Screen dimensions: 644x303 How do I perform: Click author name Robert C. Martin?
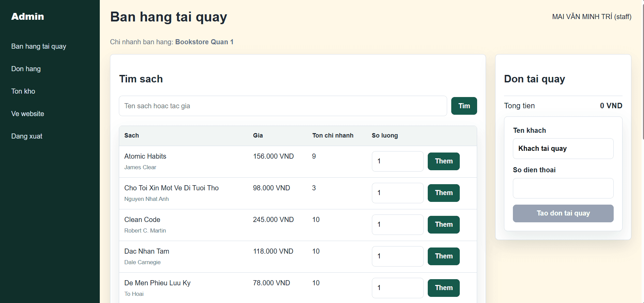[x=145, y=230]
